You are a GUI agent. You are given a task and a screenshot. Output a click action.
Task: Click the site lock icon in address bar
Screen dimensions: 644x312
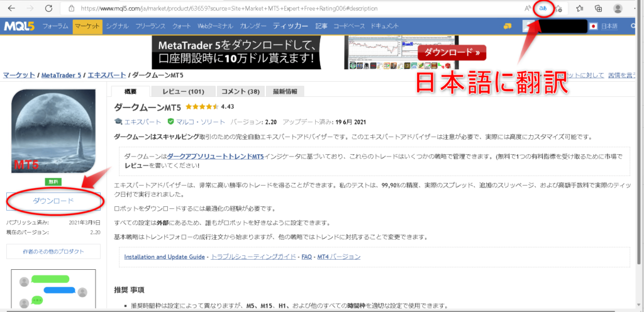(72, 8)
